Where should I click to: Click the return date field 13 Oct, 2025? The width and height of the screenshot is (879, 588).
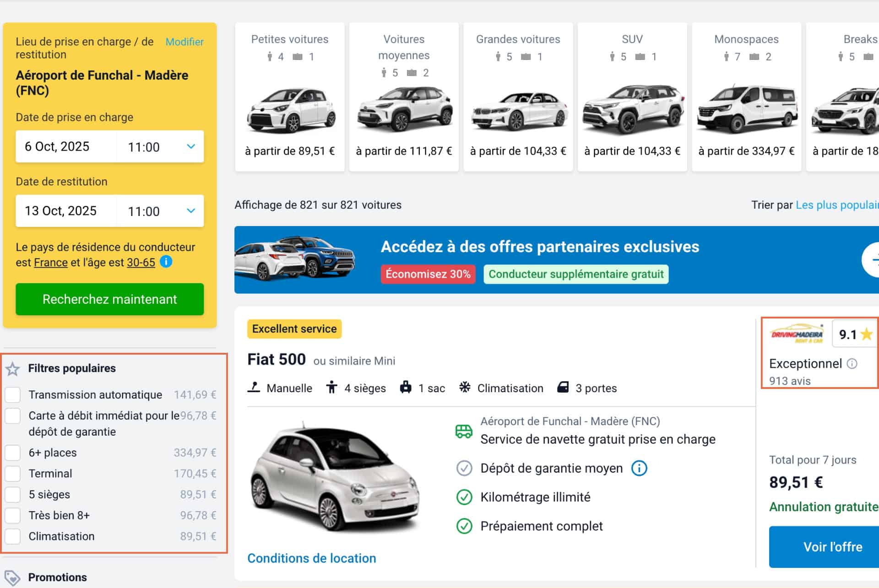66,211
